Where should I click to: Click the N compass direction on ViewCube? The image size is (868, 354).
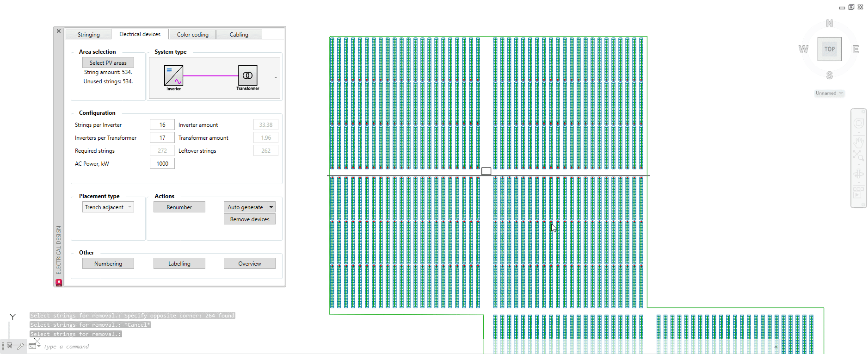(x=829, y=24)
